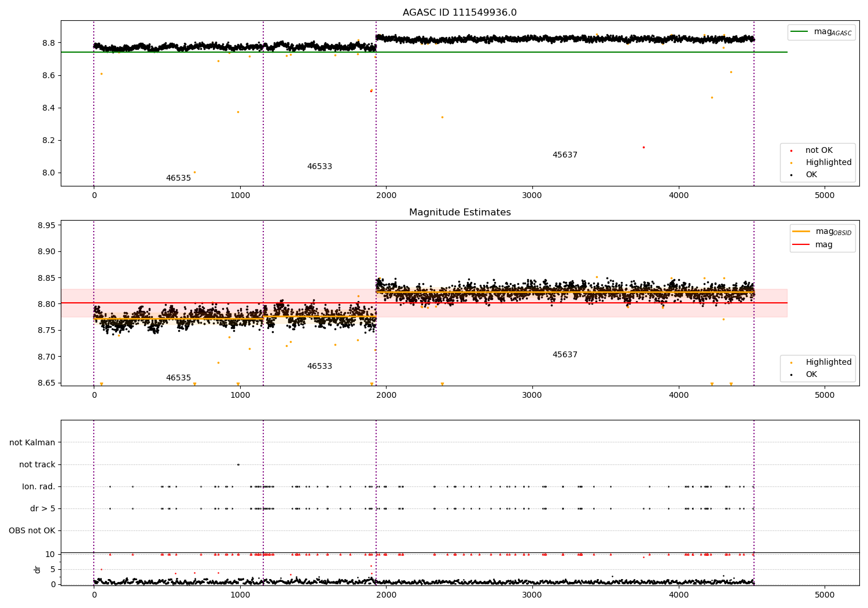Click the red 'not OK' data point below the 45637 label
This screenshot has height=608, width=868.
[x=643, y=147]
